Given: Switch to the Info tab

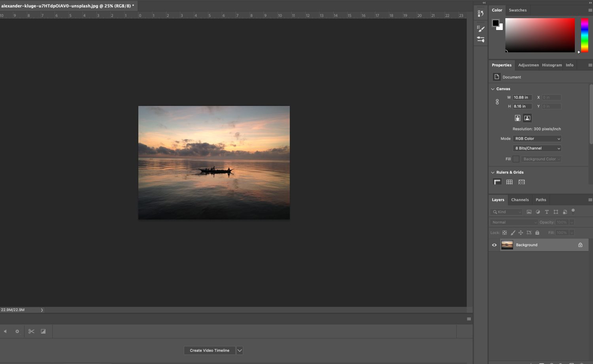Looking at the screenshot, I should pos(569,65).
